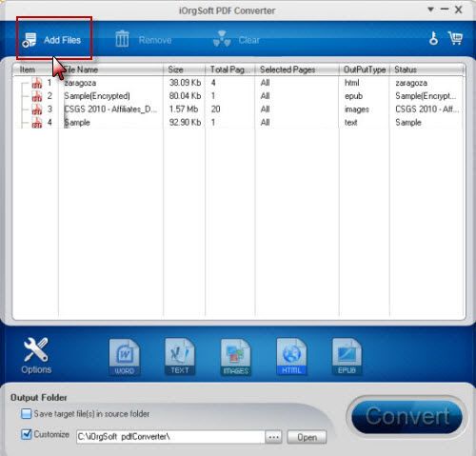476x456 pixels.
Task: Open the purchase shopping cart icon
Action: [x=455, y=38]
